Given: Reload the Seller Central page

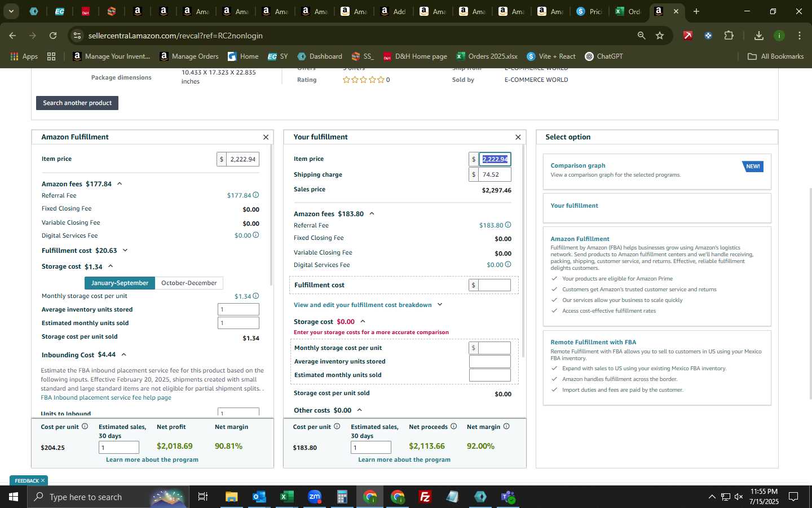Looking at the screenshot, I should (53, 36).
